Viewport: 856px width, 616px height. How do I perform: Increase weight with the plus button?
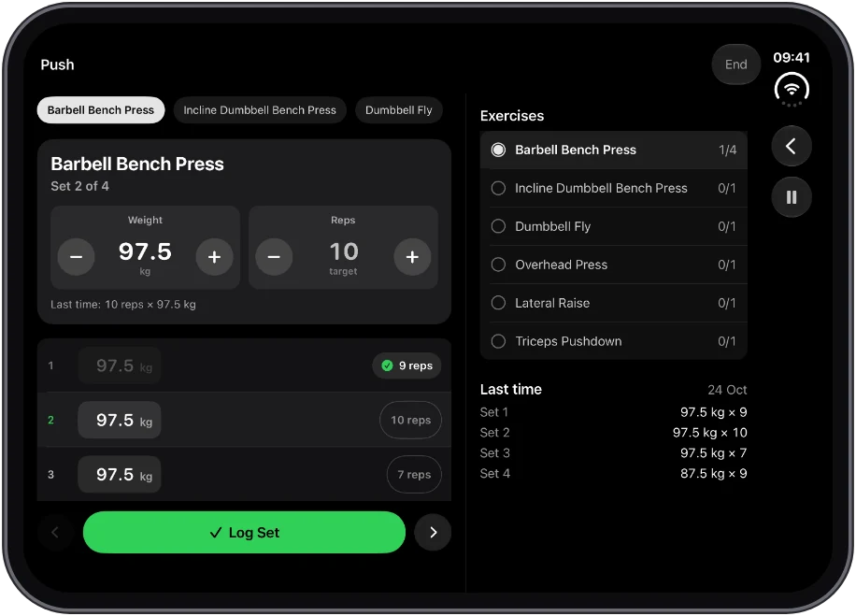(x=215, y=257)
